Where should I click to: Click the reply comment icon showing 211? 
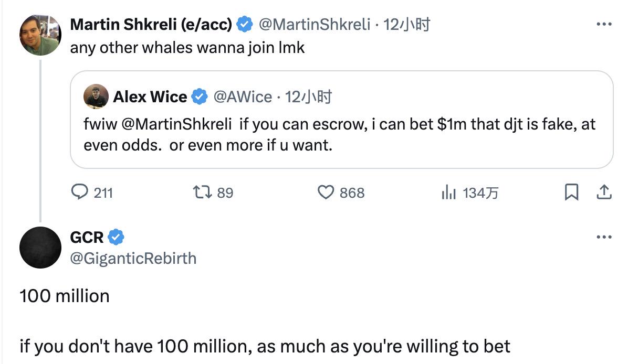tap(79, 193)
